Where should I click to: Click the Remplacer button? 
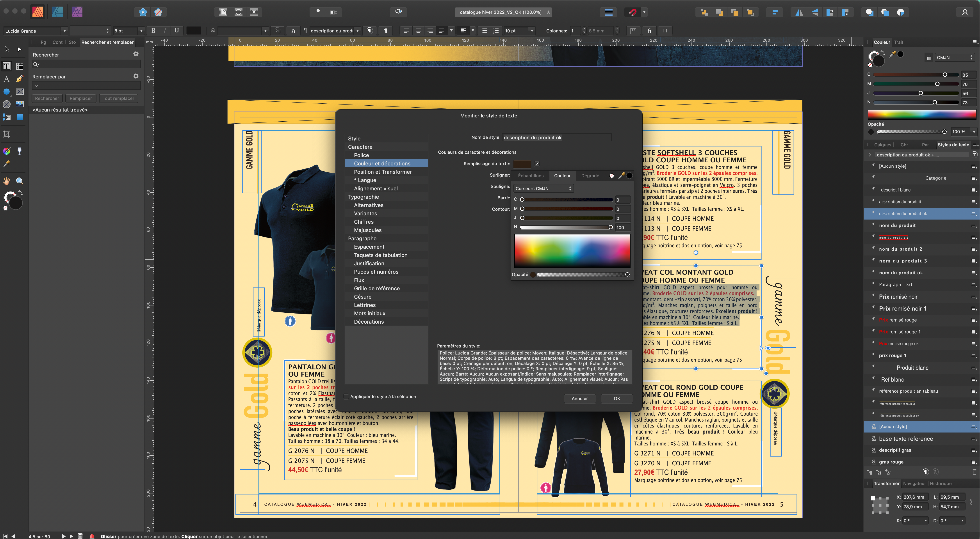pyautogui.click(x=81, y=98)
